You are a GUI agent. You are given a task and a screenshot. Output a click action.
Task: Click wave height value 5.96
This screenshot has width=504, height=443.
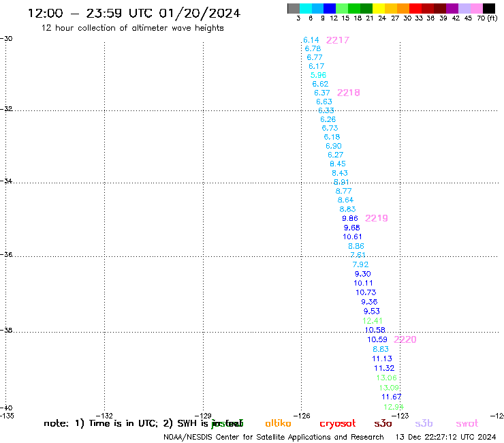click(x=318, y=75)
